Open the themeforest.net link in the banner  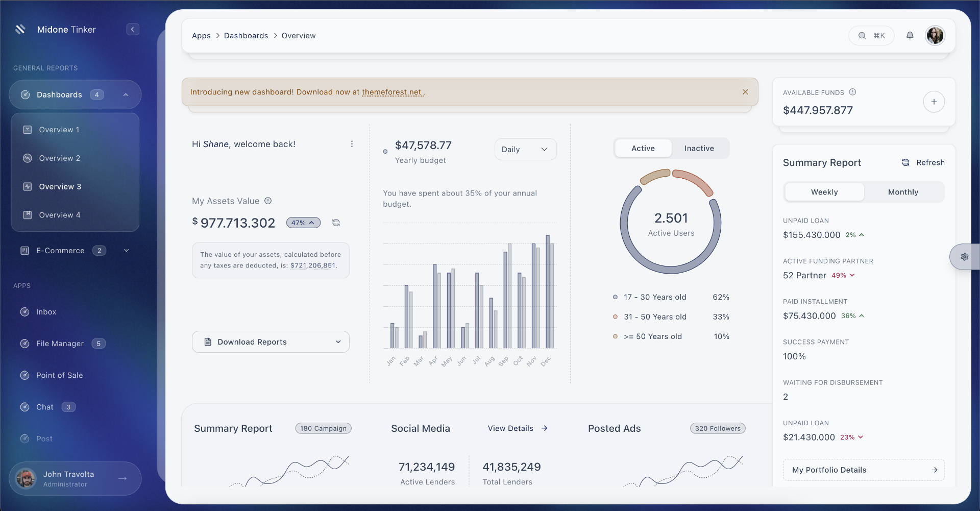[393, 92]
